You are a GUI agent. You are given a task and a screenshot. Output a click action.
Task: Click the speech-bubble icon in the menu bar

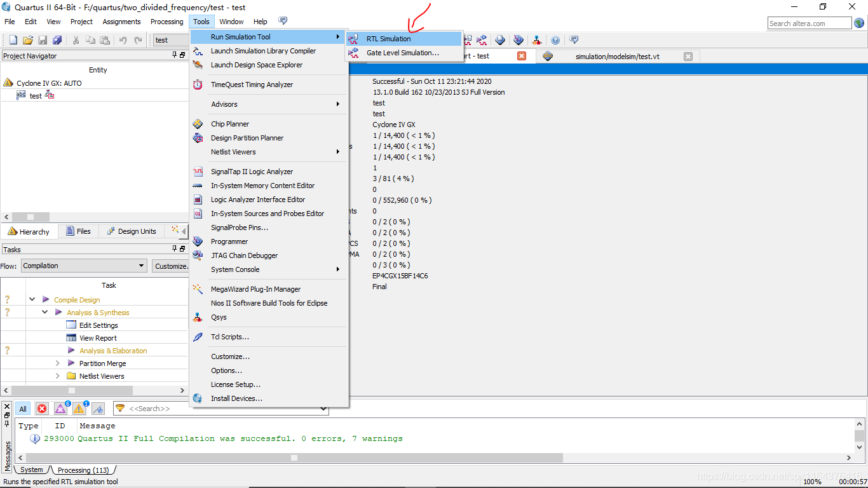(x=283, y=21)
